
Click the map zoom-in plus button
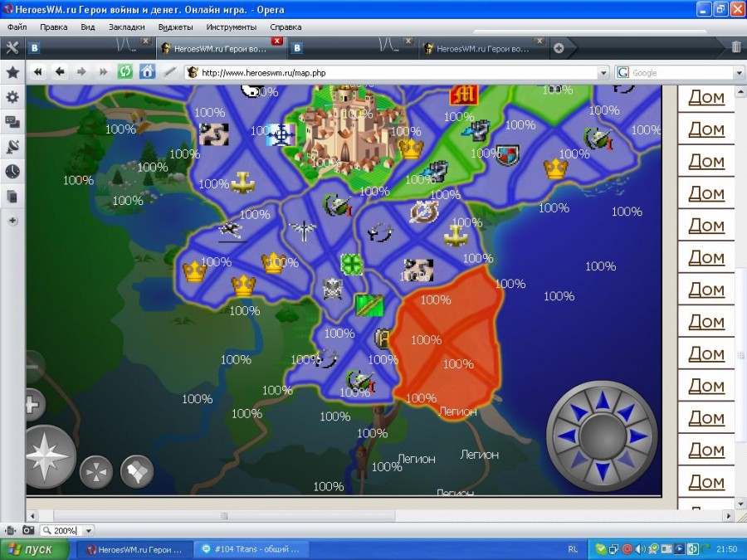click(x=33, y=405)
